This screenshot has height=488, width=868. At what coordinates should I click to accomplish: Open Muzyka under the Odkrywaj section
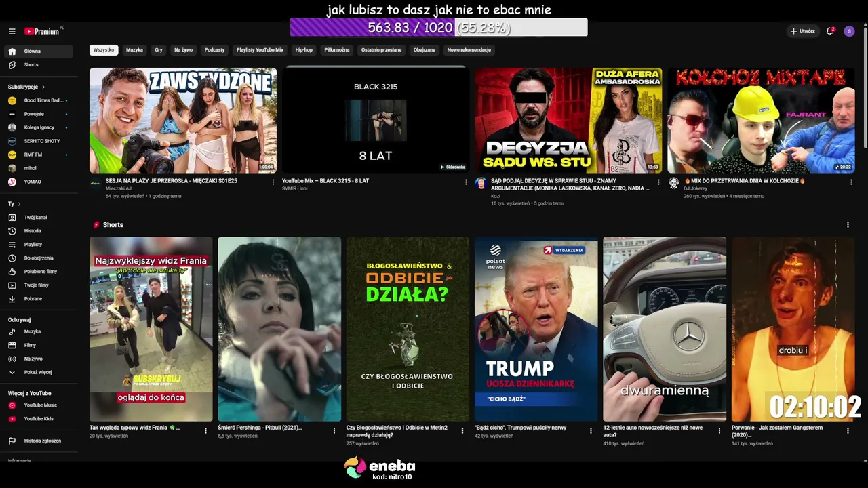[x=39, y=331]
